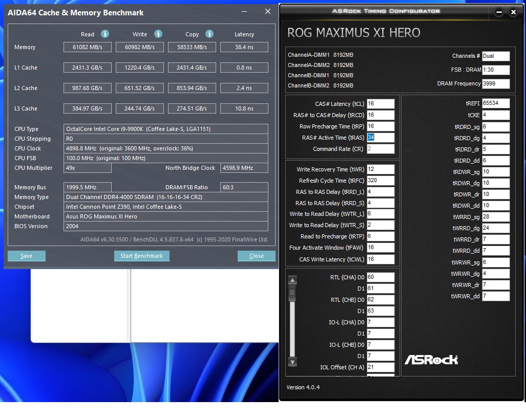Click the FSB : DRAM ratio field
Image resolution: width=526 pixels, height=420 pixels.
pos(496,70)
